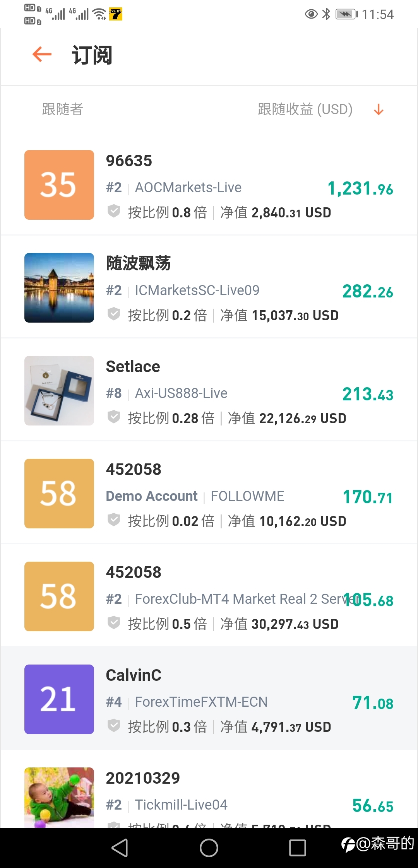Tap shield icon in 96635 row

click(x=114, y=211)
